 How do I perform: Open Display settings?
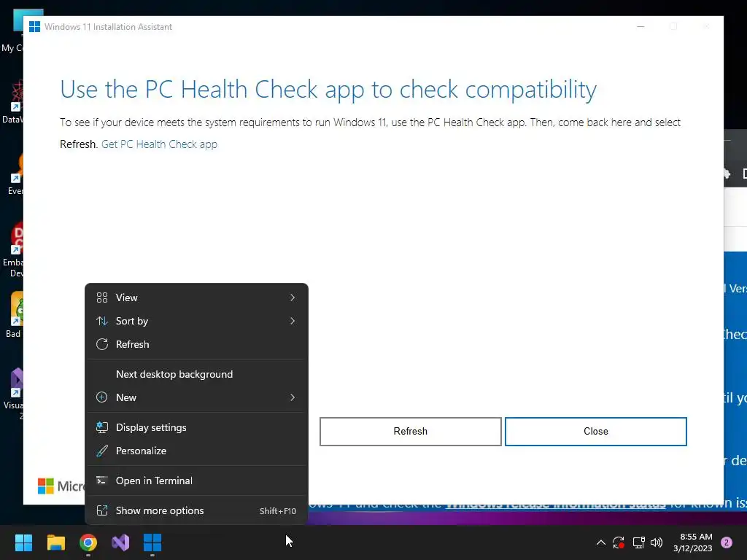pos(196,427)
